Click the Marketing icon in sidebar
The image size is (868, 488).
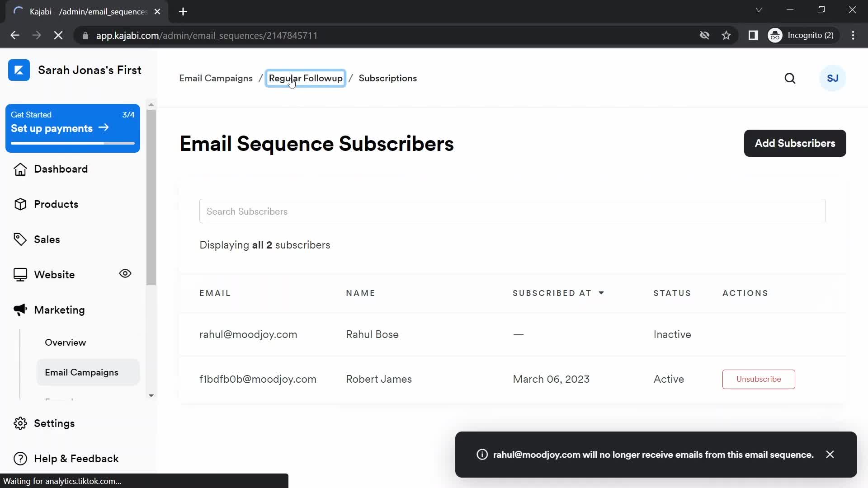(x=20, y=309)
